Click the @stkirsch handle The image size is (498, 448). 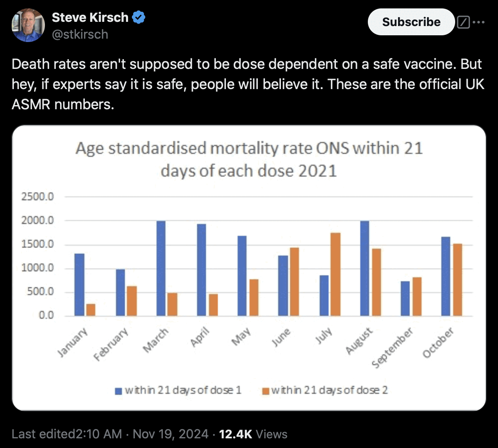coord(80,34)
